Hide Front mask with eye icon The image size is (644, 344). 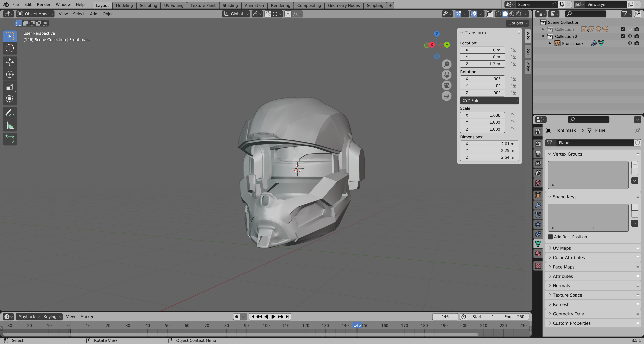(630, 43)
